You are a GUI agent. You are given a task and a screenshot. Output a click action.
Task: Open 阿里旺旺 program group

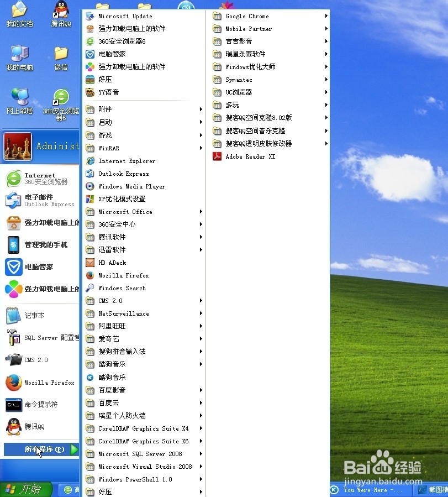pos(144,326)
